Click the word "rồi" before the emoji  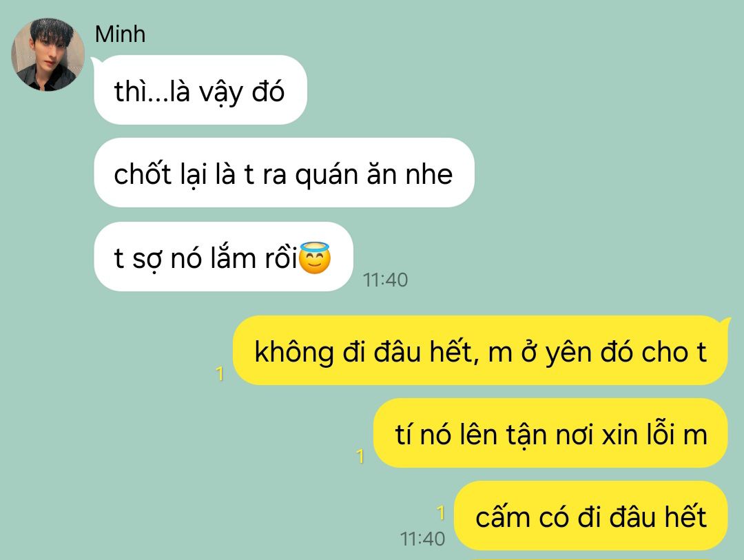click(281, 258)
